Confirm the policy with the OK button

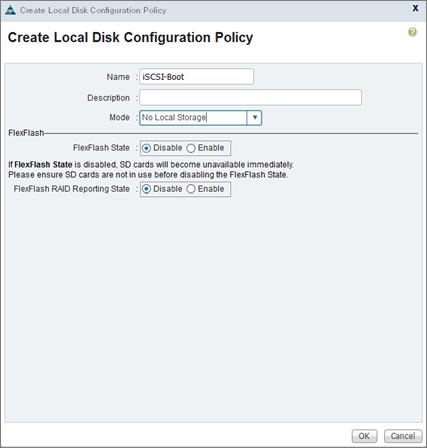tap(364, 436)
